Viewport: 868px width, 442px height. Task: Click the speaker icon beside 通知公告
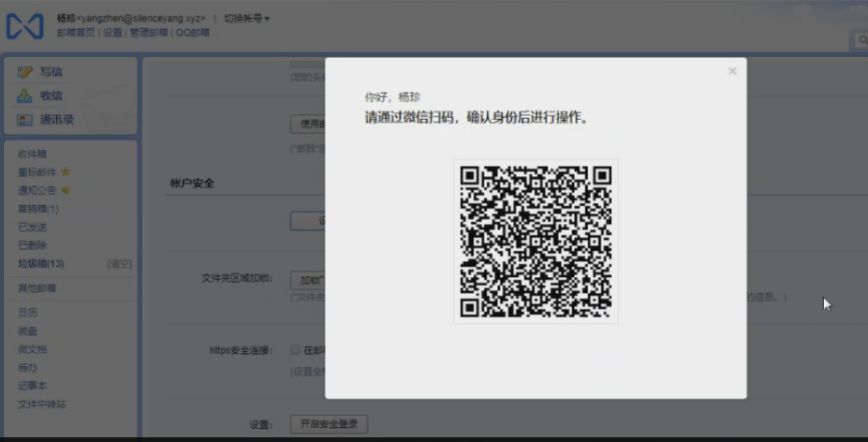tap(66, 190)
